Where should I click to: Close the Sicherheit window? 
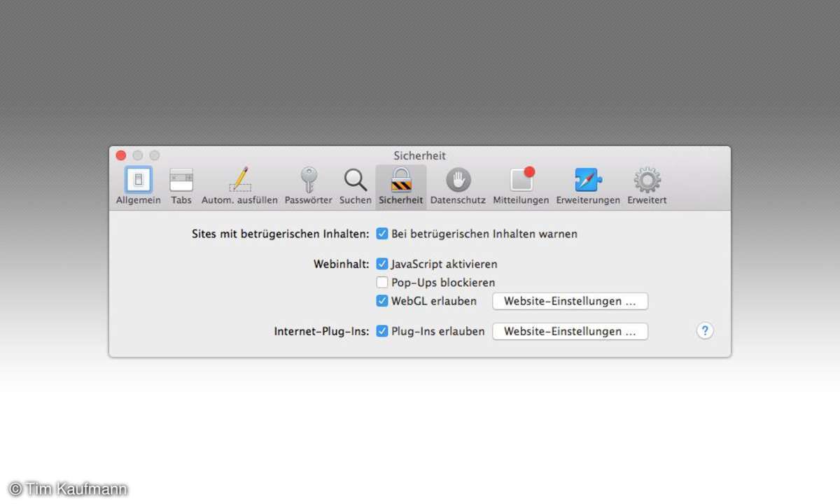click(x=121, y=155)
